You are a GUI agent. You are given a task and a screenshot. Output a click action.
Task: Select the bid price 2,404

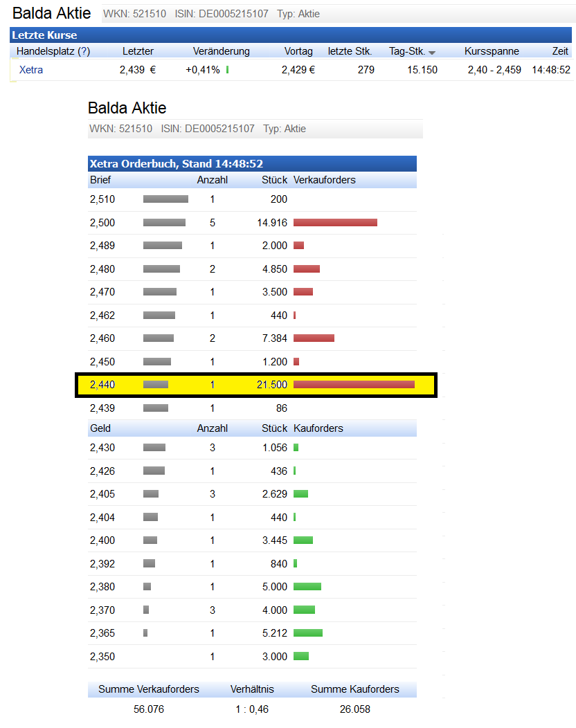(102, 518)
